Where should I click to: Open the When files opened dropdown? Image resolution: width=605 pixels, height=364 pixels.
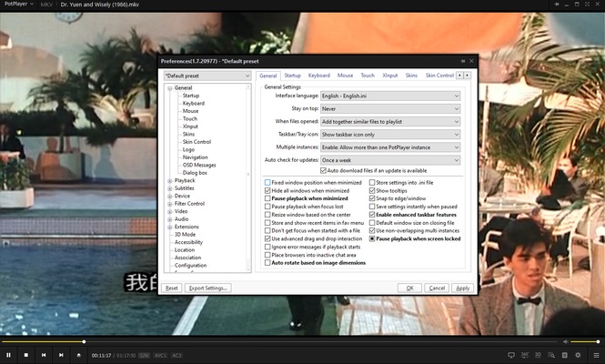[x=390, y=122]
